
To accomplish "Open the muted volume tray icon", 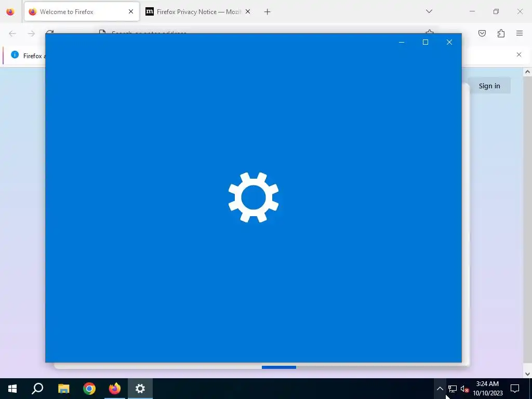I will [464, 389].
